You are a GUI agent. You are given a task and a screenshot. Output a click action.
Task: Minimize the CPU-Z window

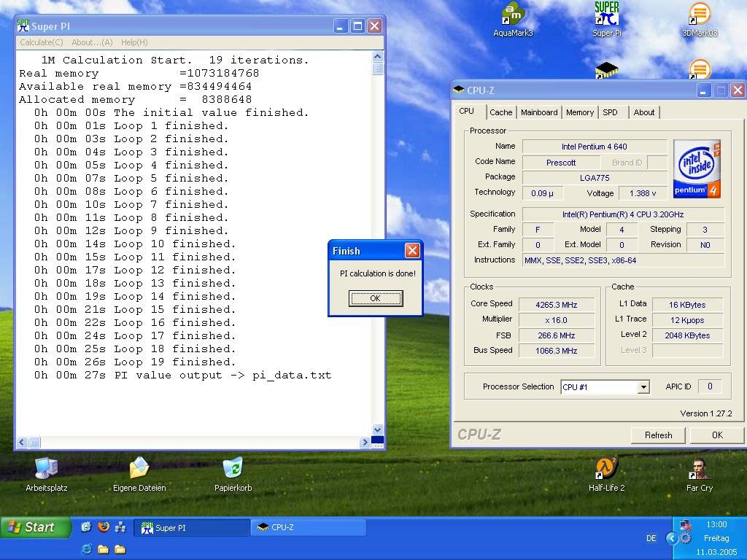click(x=704, y=90)
